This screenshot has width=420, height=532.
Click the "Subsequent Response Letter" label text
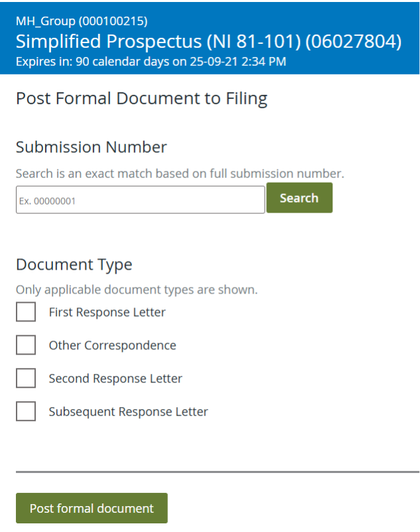point(128,412)
